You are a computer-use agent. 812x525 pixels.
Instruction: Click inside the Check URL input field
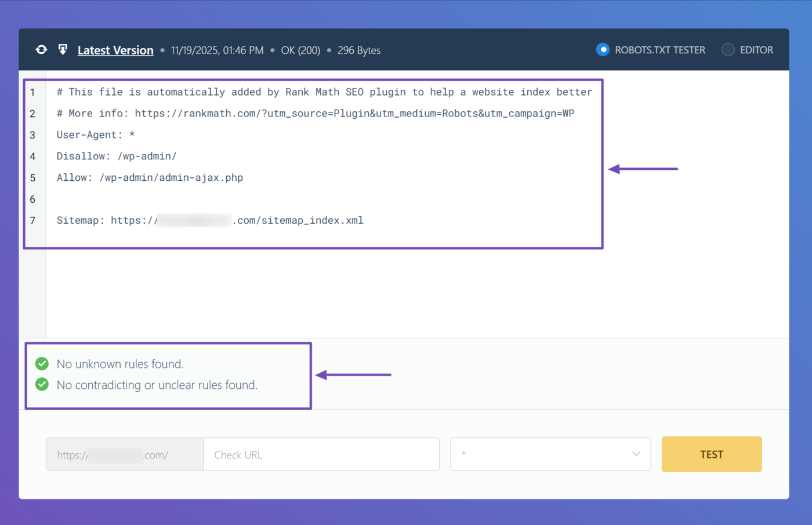(321, 454)
